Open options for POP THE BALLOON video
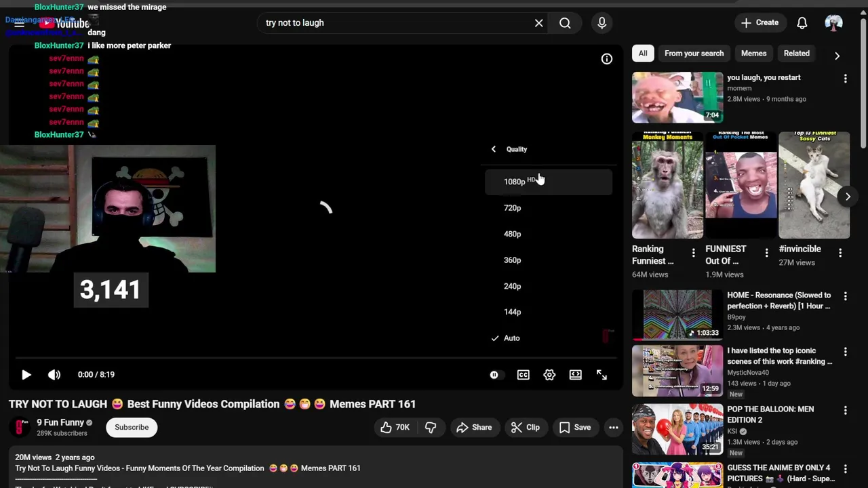This screenshot has height=488, width=868. point(845,411)
